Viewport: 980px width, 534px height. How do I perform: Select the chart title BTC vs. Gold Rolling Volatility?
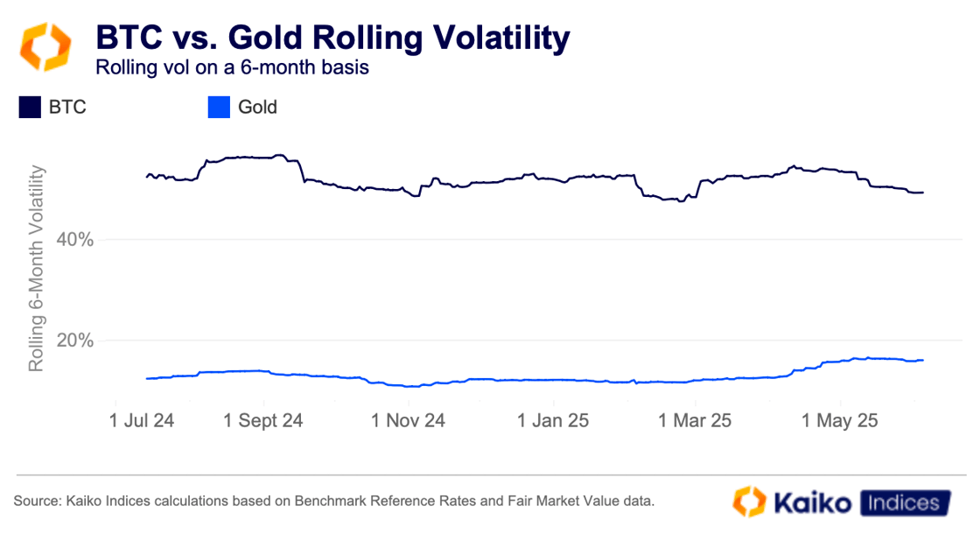332,38
